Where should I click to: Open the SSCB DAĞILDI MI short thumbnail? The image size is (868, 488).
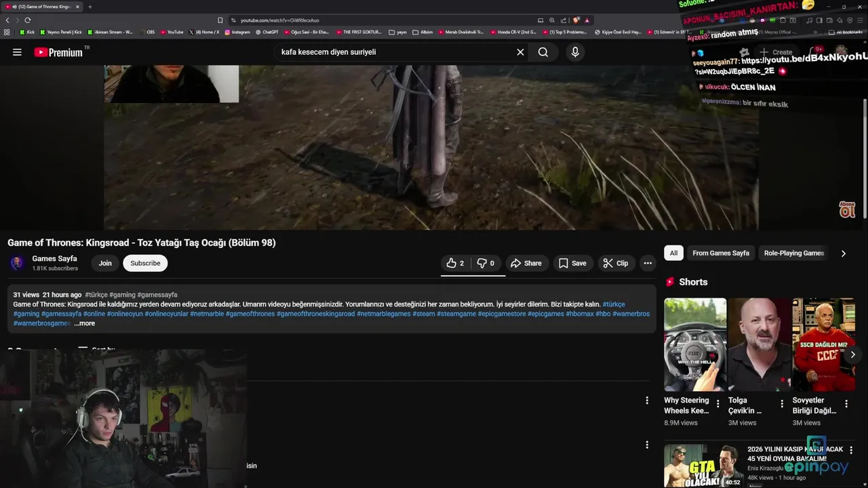click(823, 344)
